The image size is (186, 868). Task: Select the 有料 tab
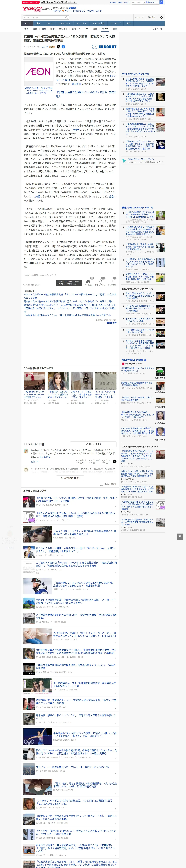pos(128,24)
